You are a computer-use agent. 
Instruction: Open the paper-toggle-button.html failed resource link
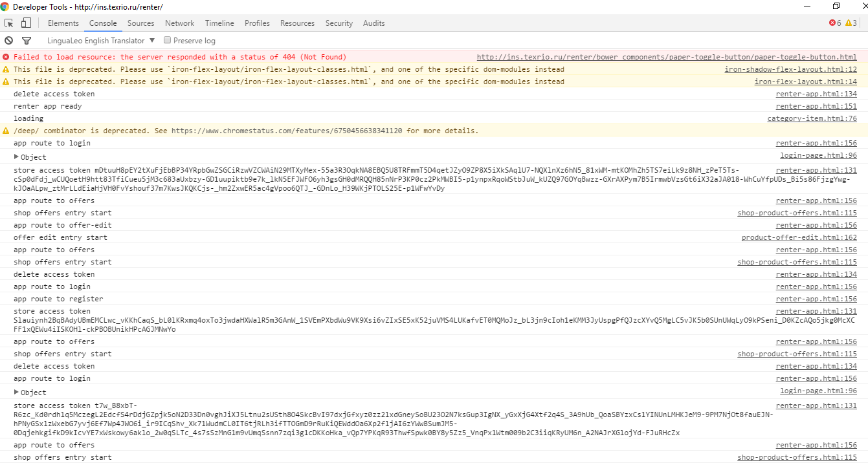[x=666, y=57]
